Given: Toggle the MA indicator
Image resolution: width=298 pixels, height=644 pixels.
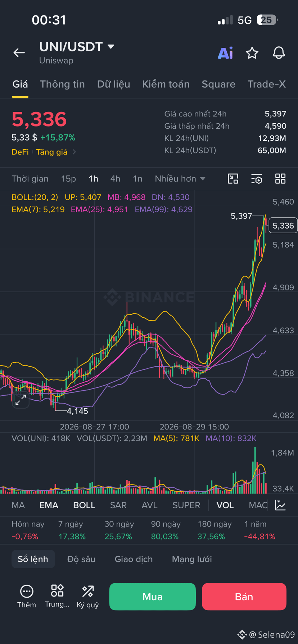Looking at the screenshot, I should tap(18, 505).
